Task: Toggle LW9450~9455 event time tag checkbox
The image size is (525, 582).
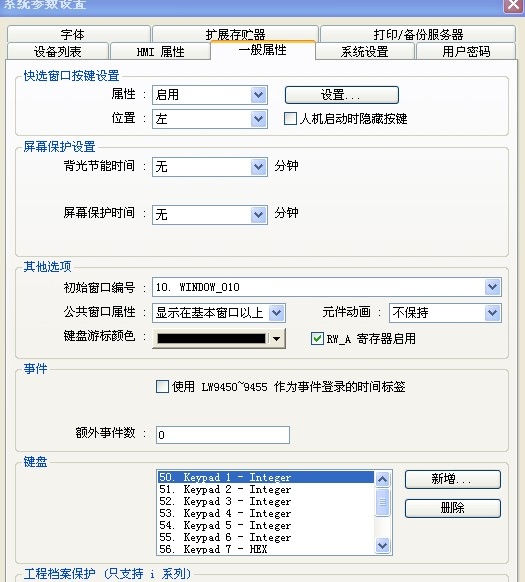Action: pos(163,386)
